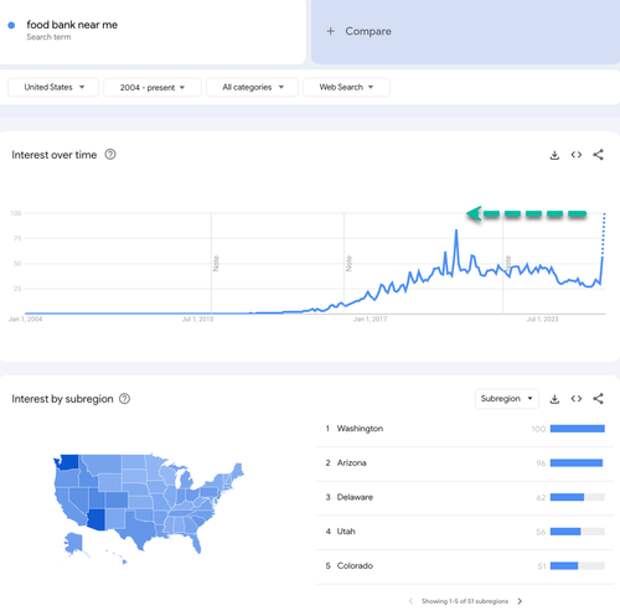Viewport: 620px width, 611px height.
Task: Download the Interest over time chart data
Action: click(554, 155)
